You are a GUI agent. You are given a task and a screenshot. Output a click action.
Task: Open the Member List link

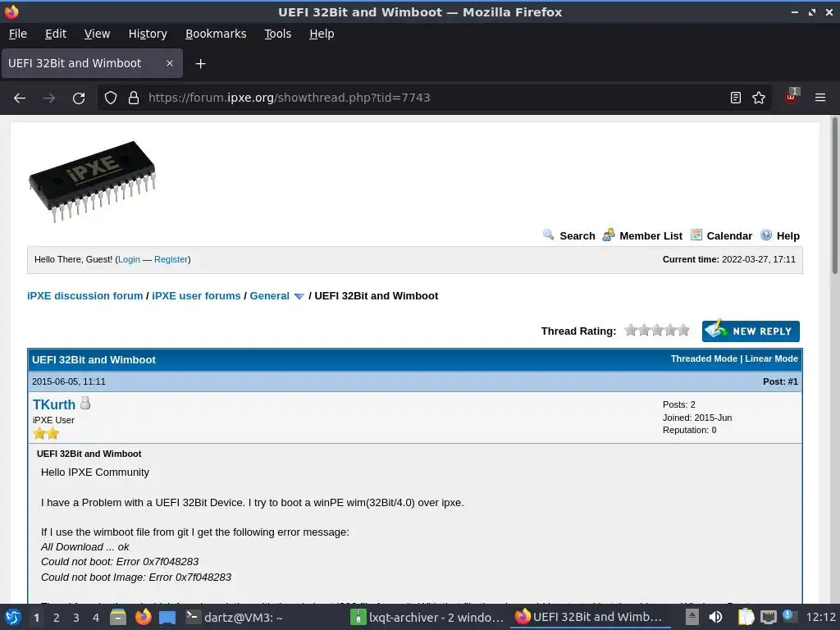point(651,235)
